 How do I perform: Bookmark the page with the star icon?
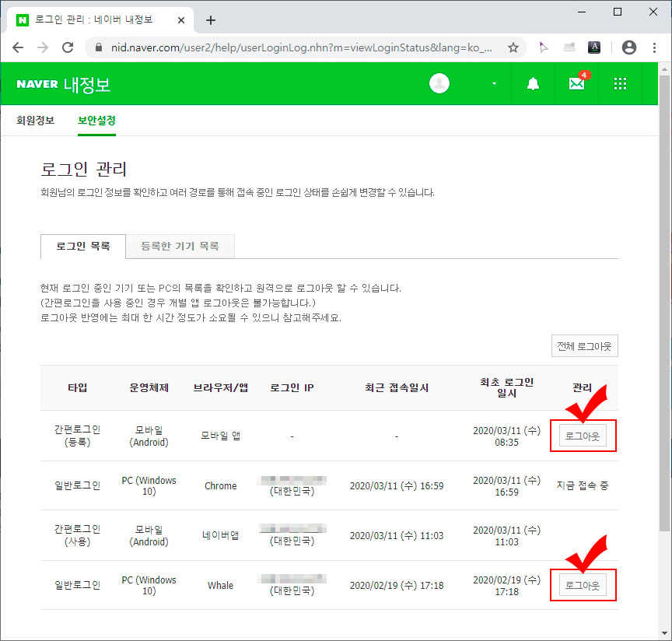pyautogui.click(x=512, y=47)
